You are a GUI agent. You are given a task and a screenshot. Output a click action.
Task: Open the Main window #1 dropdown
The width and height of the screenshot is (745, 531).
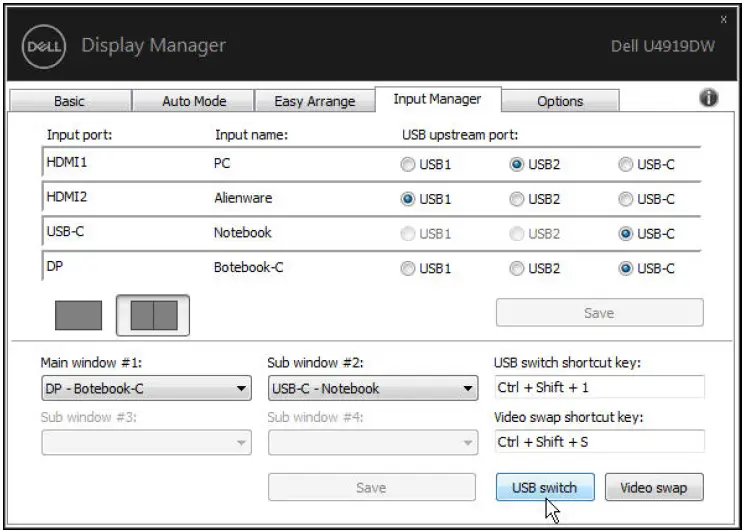[x=146, y=388]
